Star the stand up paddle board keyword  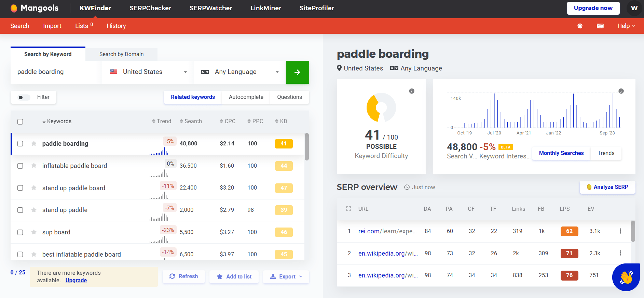tap(34, 188)
